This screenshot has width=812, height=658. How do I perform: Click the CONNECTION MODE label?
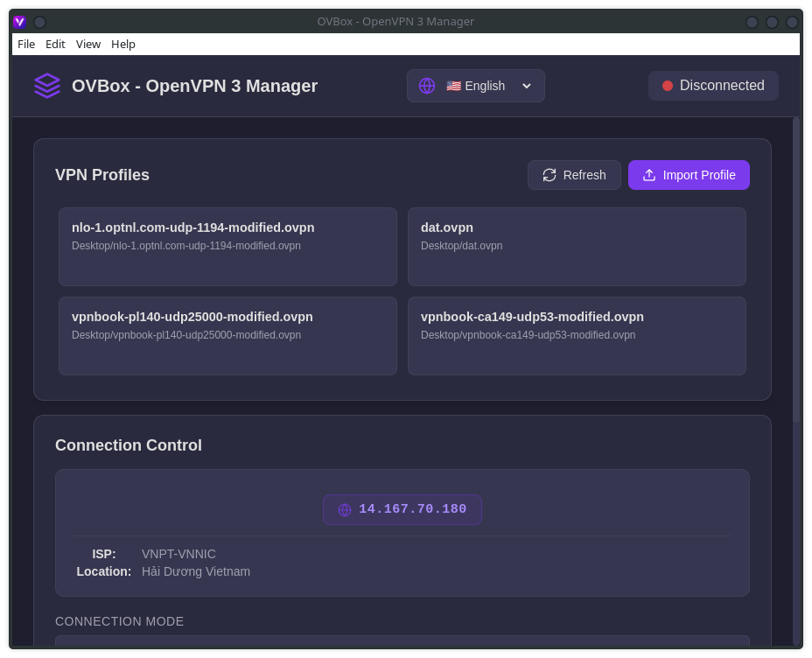click(x=120, y=621)
